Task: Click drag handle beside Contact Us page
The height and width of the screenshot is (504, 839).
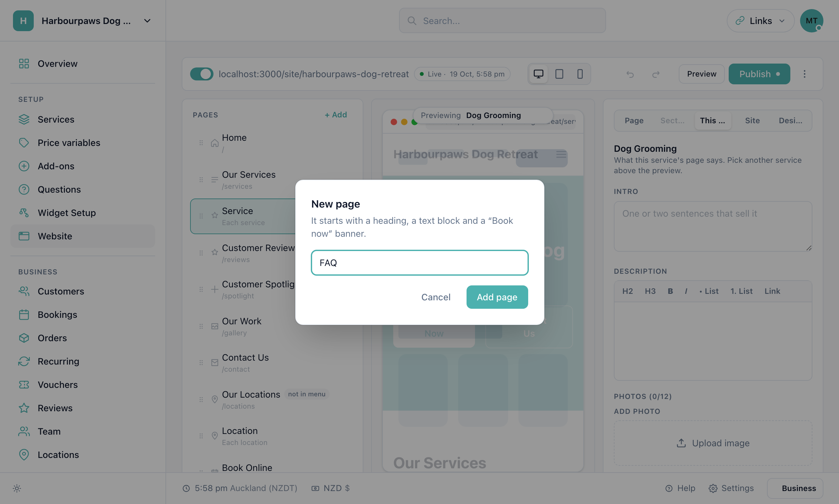Action: click(201, 363)
